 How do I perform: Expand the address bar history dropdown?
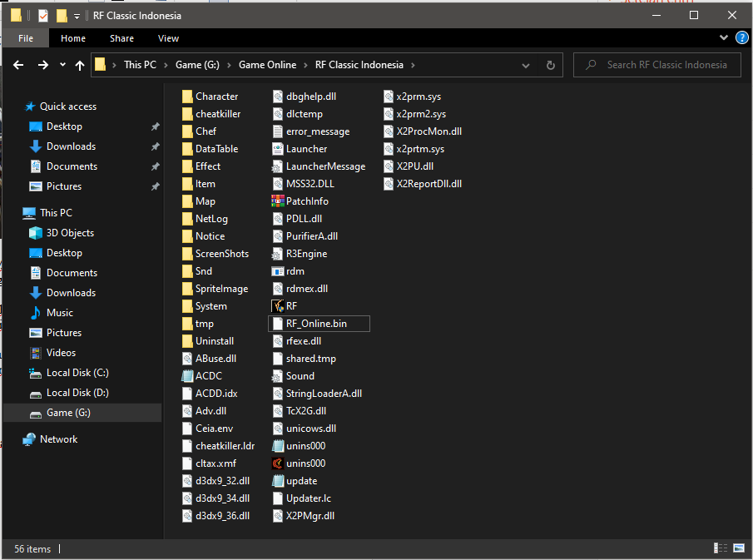(x=526, y=65)
